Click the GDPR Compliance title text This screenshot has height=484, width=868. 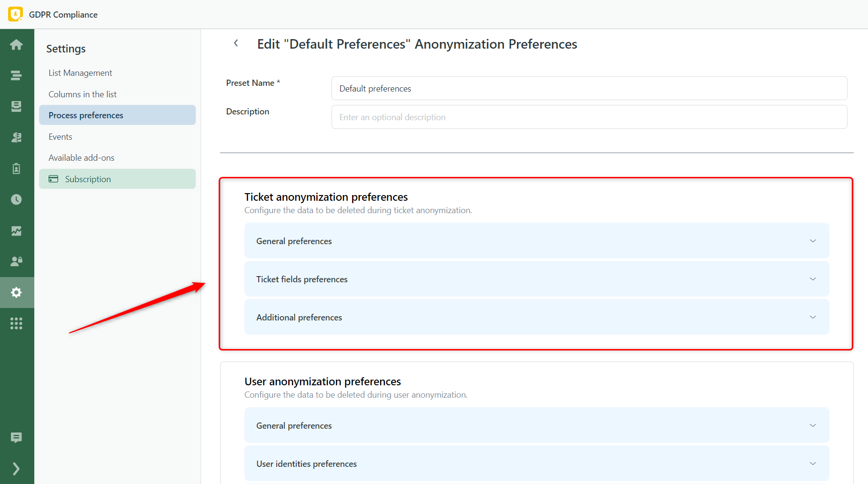click(x=63, y=15)
